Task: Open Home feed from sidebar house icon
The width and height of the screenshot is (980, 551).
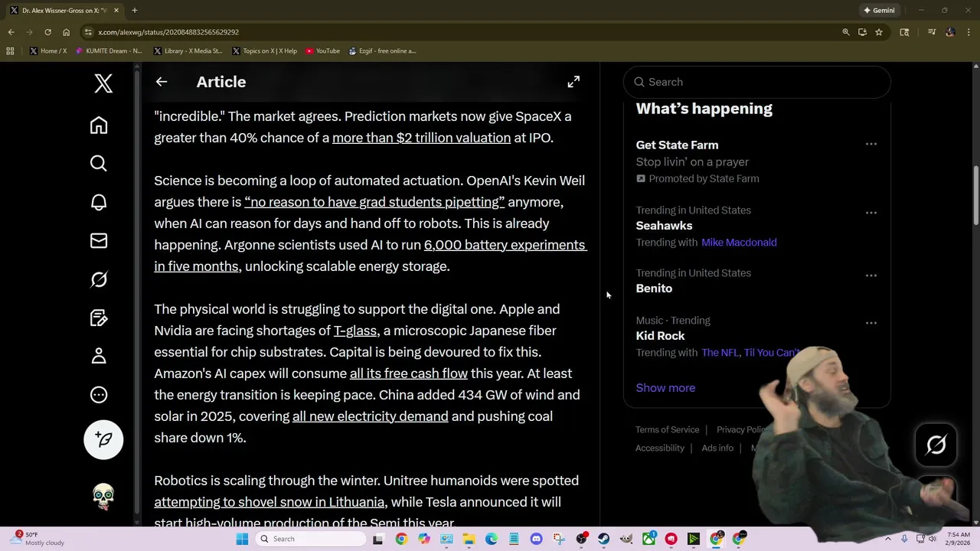Action: click(x=99, y=125)
